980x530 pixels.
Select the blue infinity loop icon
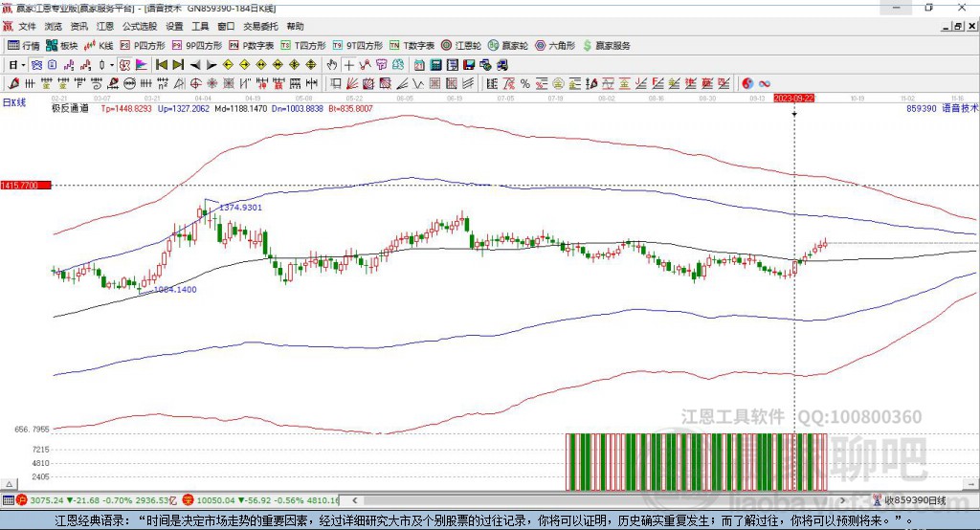[x=765, y=83]
